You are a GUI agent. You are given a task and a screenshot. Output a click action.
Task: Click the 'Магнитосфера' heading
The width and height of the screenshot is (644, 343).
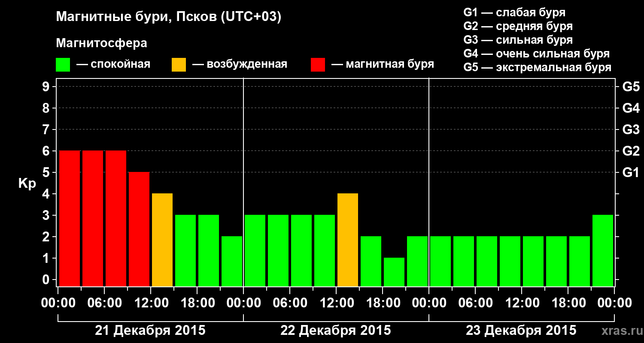click(x=101, y=43)
